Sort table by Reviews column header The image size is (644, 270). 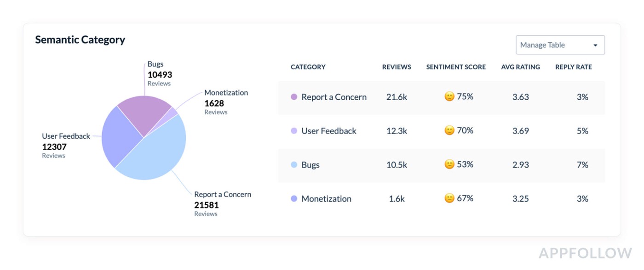click(397, 67)
